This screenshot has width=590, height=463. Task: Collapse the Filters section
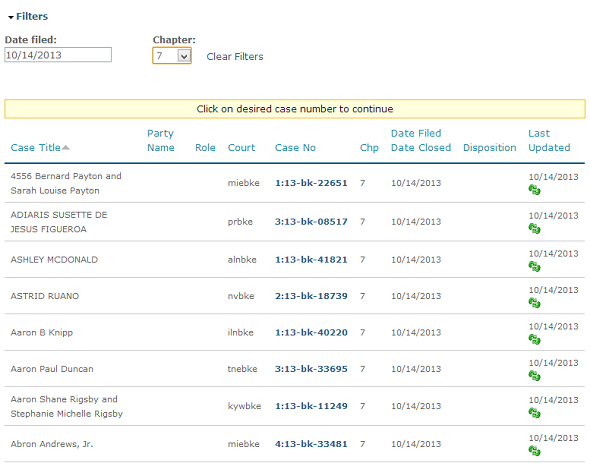pos(28,17)
